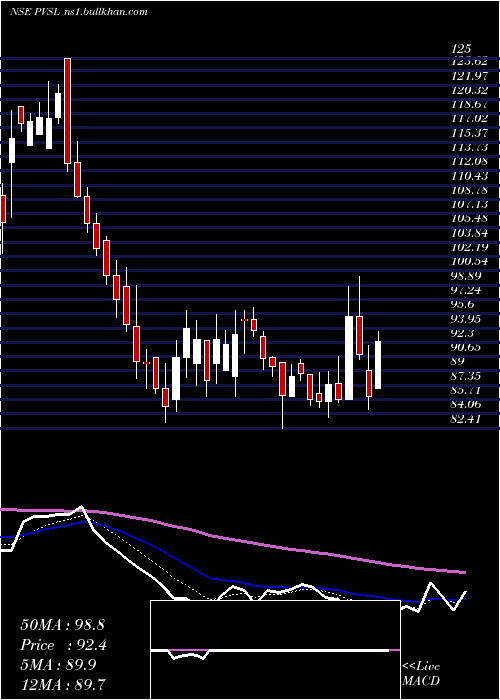Click the 105.48 price level label
The width and height of the screenshot is (500, 700).
(x=470, y=219)
